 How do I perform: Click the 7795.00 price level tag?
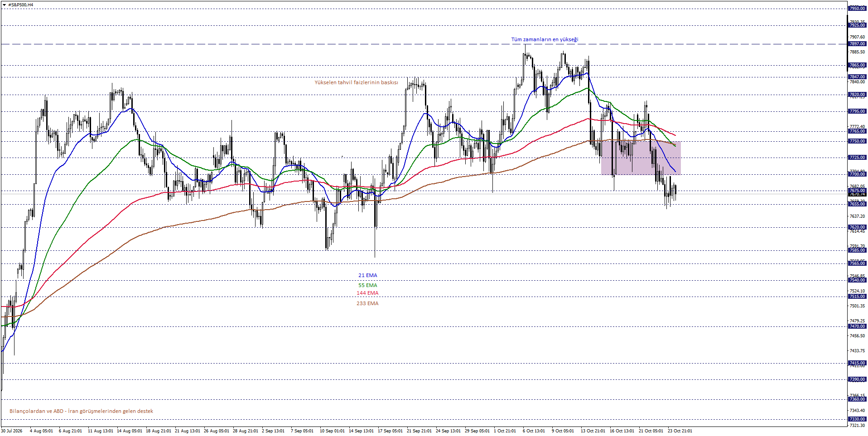click(857, 111)
